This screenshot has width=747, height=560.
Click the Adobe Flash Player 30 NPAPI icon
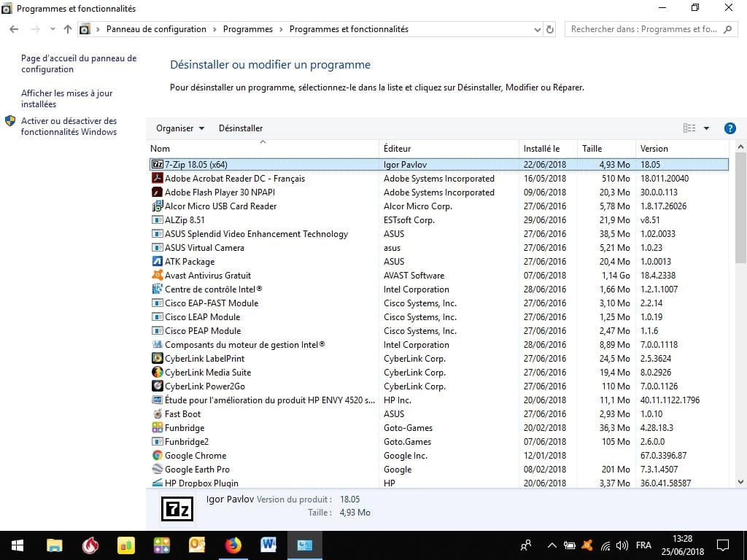158,192
